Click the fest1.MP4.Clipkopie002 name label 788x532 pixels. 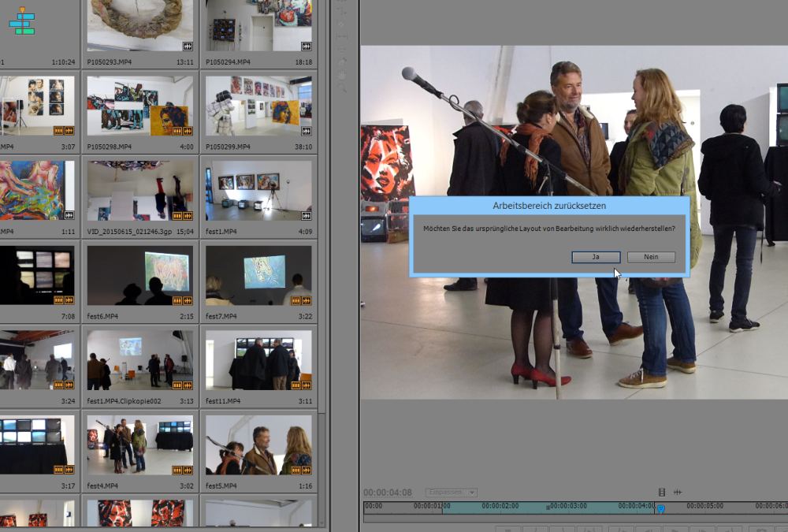[125, 401]
